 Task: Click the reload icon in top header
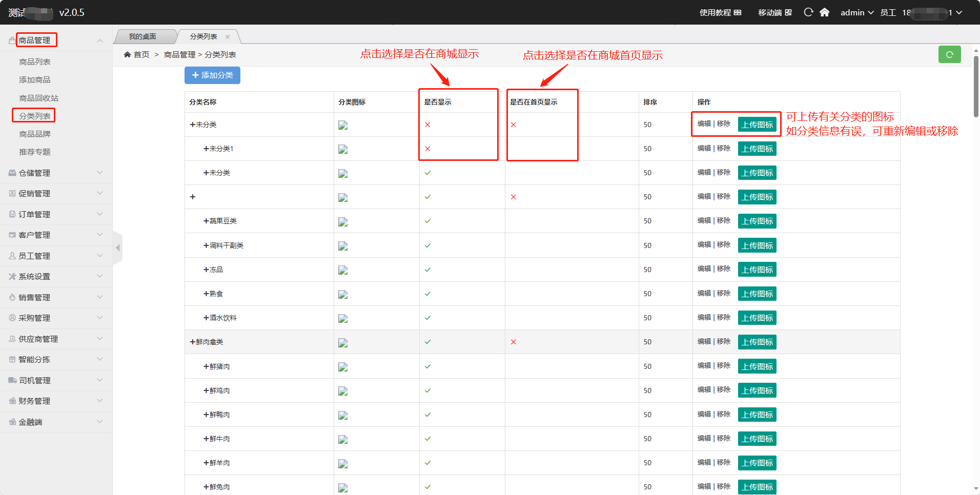(x=808, y=12)
